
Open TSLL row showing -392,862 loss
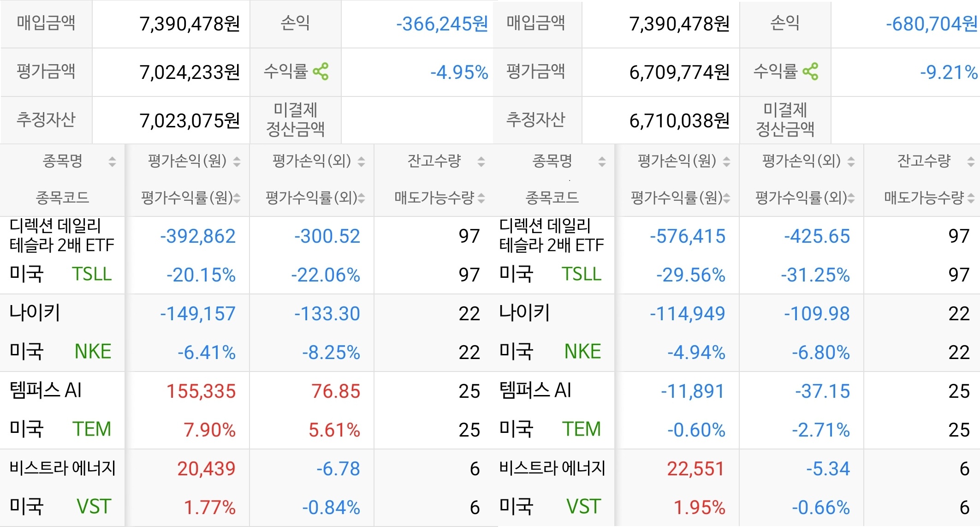pos(62,235)
